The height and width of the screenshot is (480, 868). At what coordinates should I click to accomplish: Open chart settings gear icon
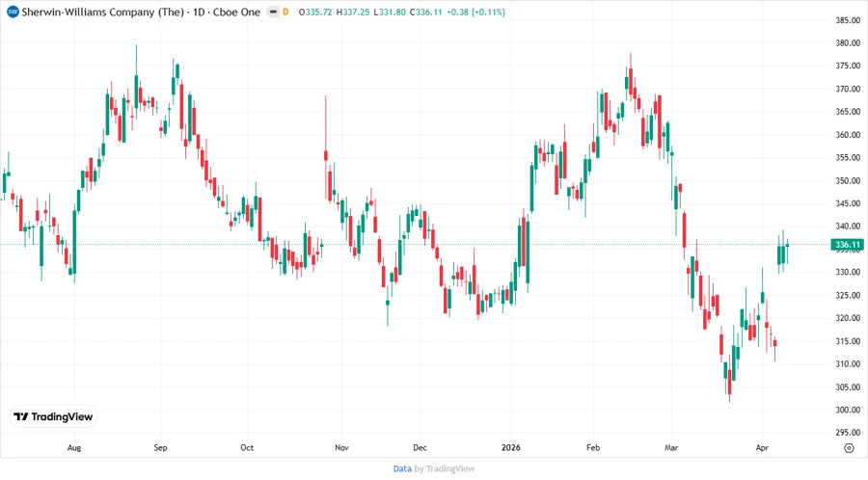[x=849, y=448]
